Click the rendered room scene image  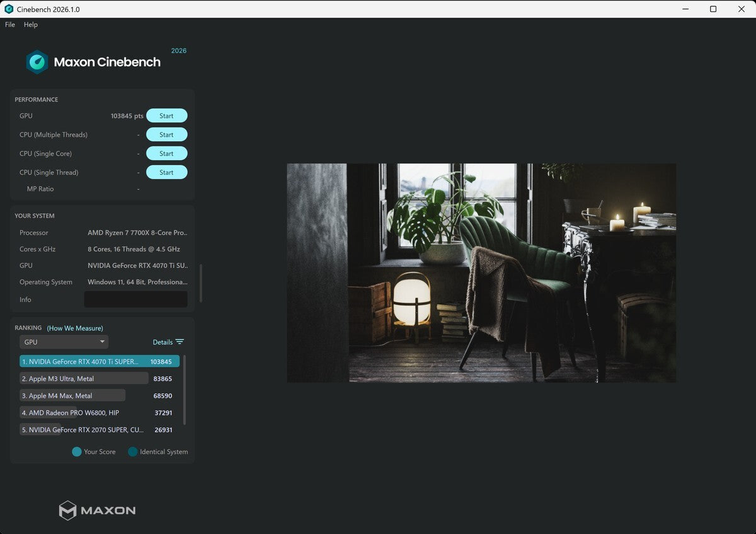click(x=481, y=273)
